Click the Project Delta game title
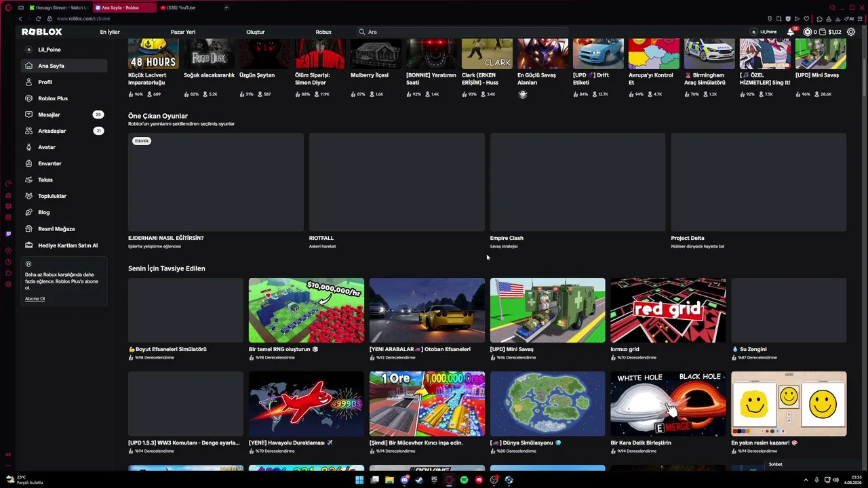 point(688,238)
